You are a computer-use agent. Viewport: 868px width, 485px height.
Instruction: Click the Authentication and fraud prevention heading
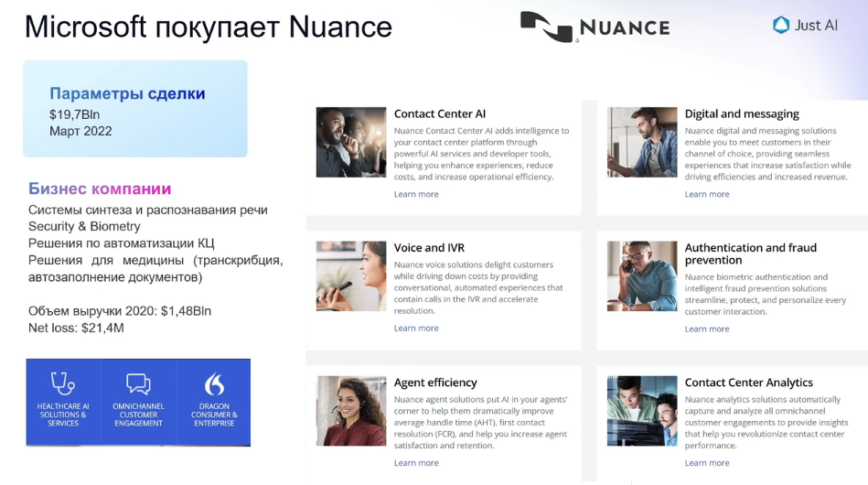point(751,254)
